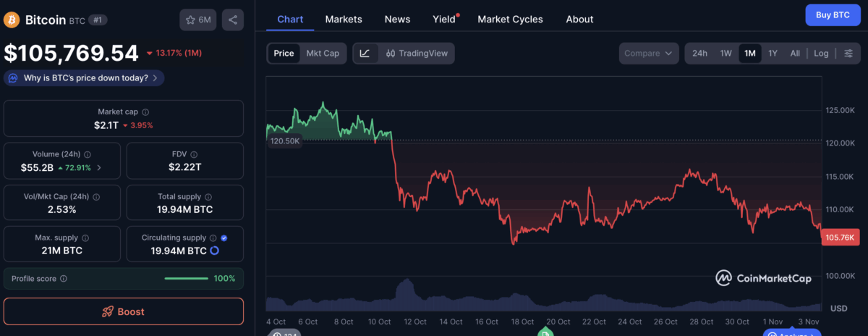Toggle Log scale on the chart
The height and width of the screenshot is (336, 868).
[821, 53]
